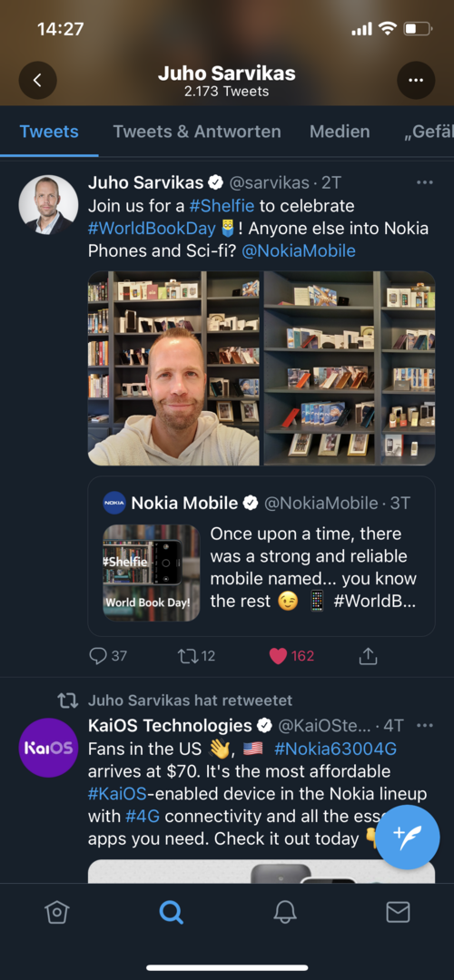Open the quoted Nokia Mobile tweet

(x=262, y=556)
